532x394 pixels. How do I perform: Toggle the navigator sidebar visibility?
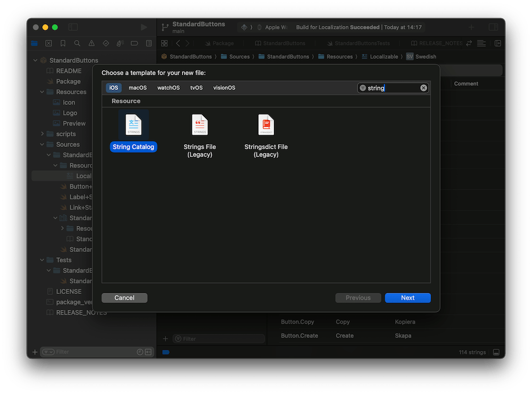click(x=73, y=27)
